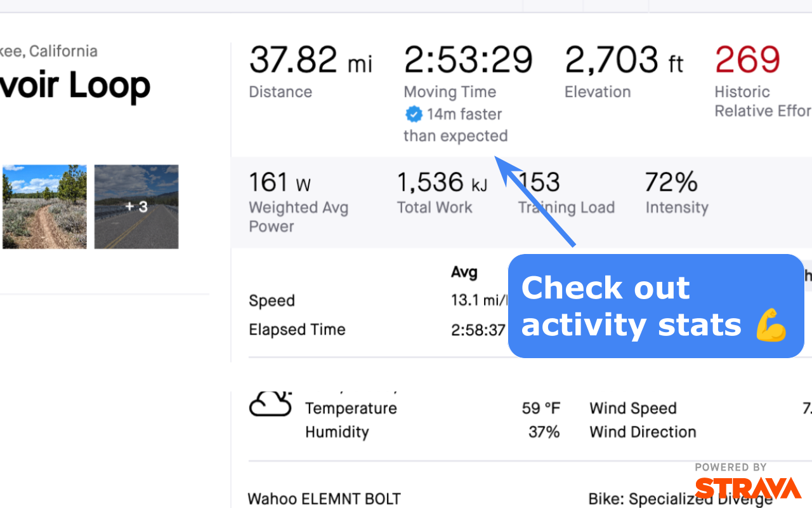This screenshot has width=812, height=508.
Task: Click the blue verified checkmark badge
Action: (x=414, y=114)
